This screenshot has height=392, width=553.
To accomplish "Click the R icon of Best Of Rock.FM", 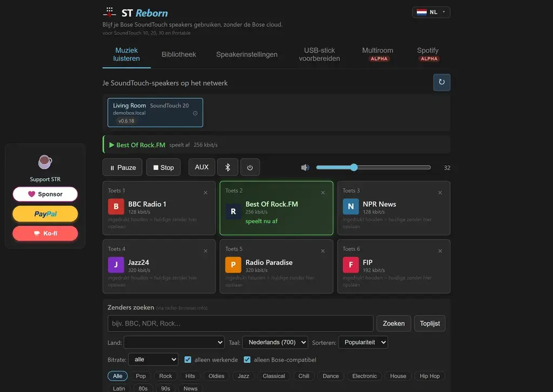I will point(233,211).
